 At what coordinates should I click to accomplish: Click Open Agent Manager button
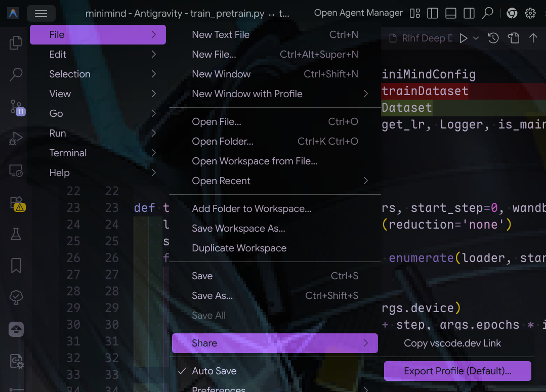tap(358, 13)
